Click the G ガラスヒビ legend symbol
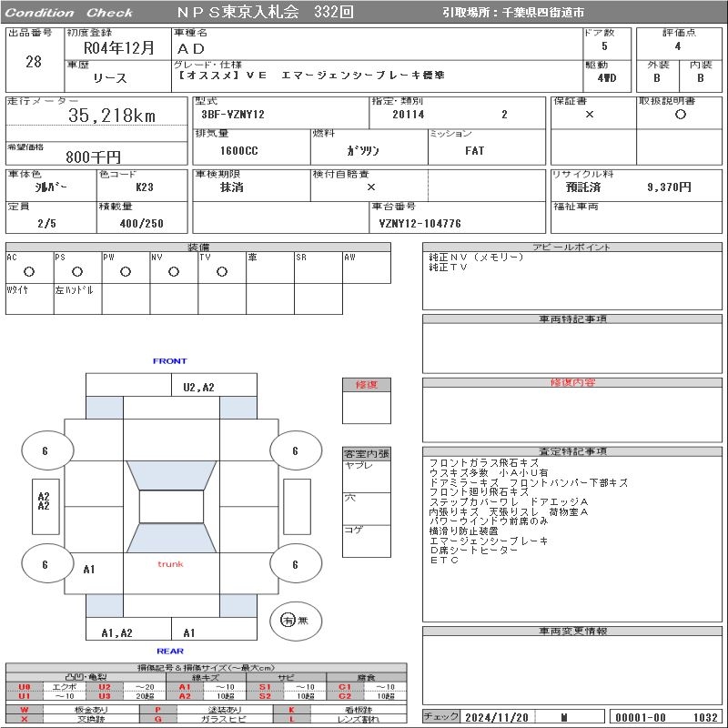The width and height of the screenshot is (728, 728). [157, 719]
